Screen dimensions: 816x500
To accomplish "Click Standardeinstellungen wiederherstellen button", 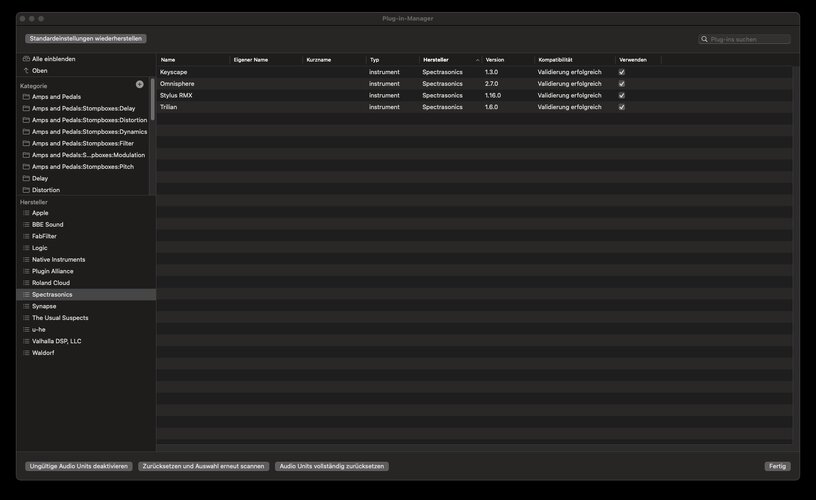I will tap(85, 39).
